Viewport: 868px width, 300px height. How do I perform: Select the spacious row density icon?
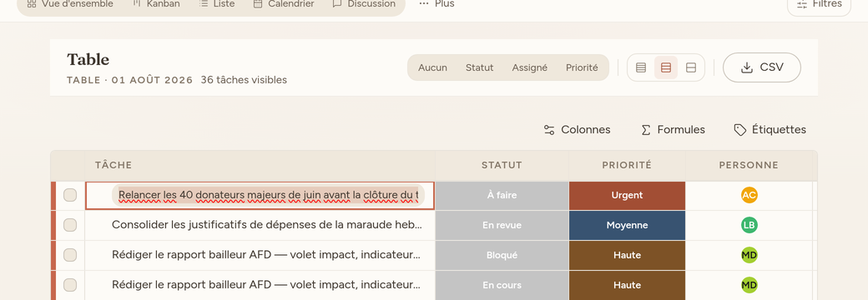691,68
